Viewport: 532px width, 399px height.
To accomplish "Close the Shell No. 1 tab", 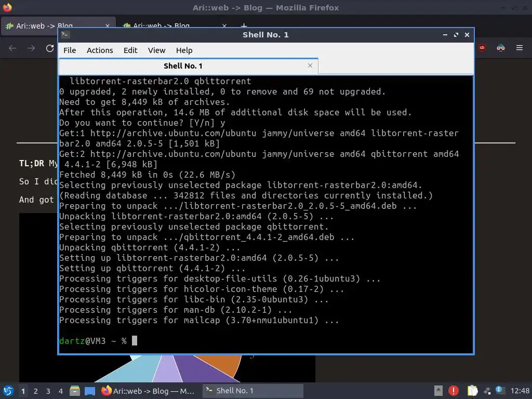I will point(310,65).
